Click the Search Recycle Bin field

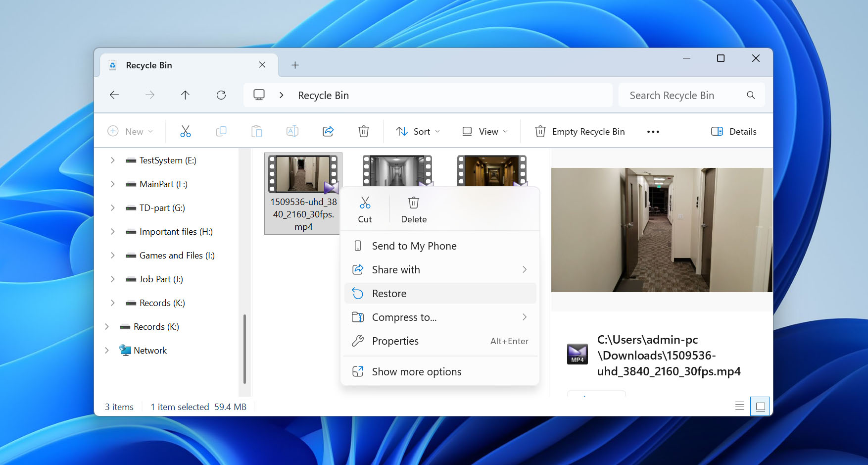point(691,95)
